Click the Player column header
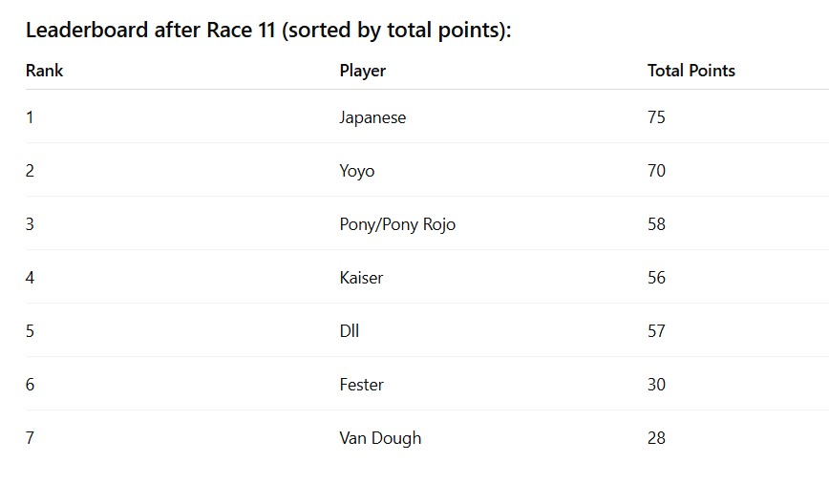This screenshot has width=829, height=504. click(x=363, y=71)
